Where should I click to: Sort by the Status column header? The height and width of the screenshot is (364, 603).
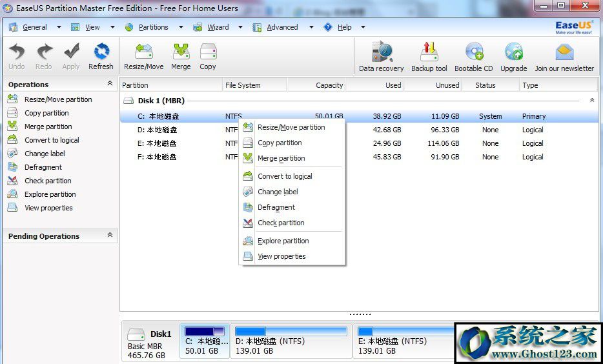490,85
